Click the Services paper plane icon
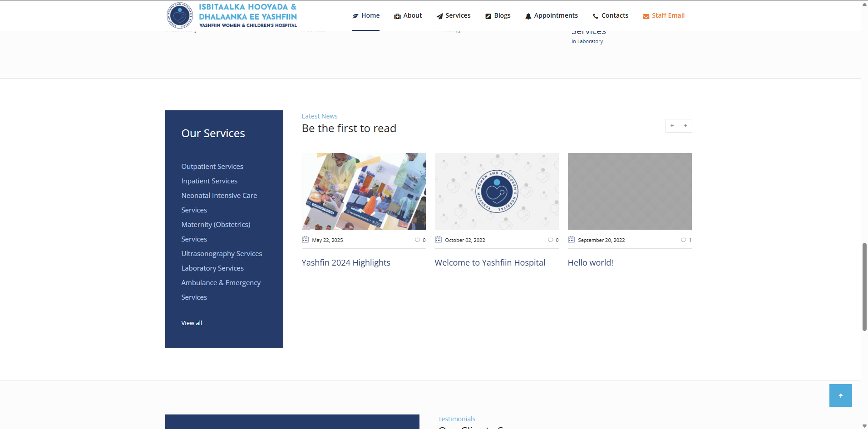This screenshot has height=429, width=868. (439, 16)
